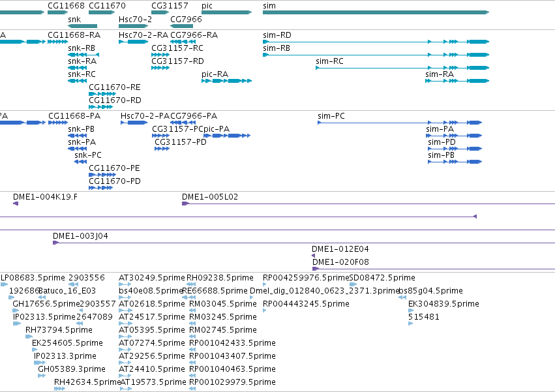Click the sim-RC transcript label

coord(329,61)
